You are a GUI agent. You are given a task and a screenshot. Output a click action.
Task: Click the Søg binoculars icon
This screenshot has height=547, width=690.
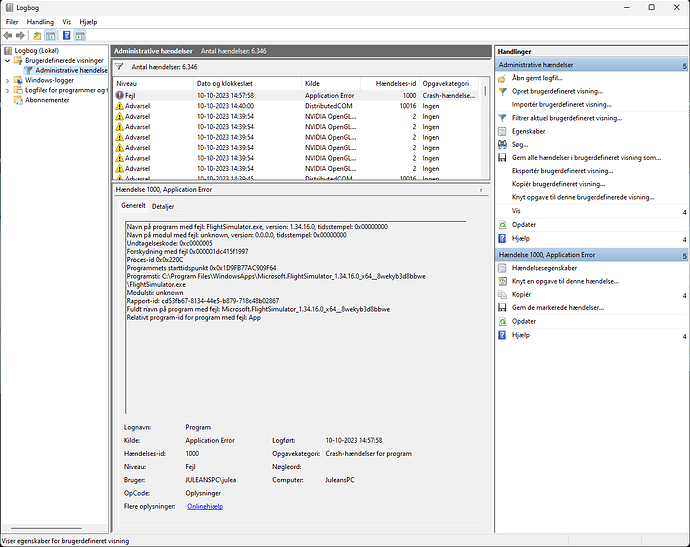[502, 144]
